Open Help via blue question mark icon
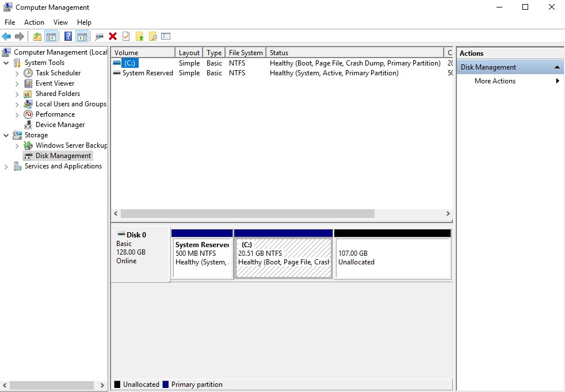565x392 pixels. (x=68, y=37)
